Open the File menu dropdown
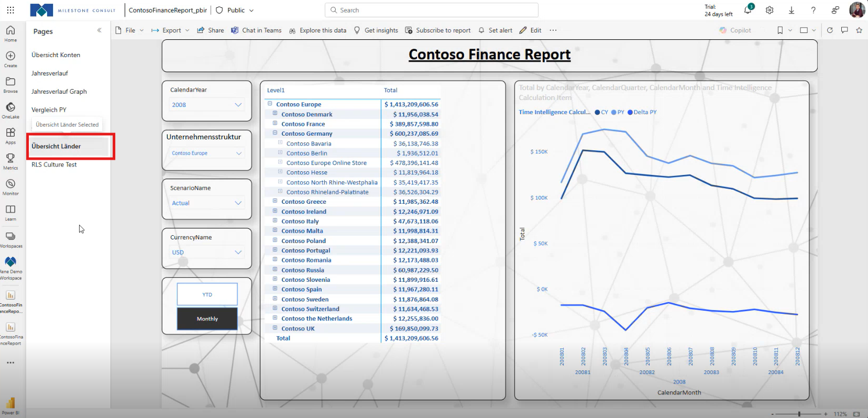 [x=129, y=30]
